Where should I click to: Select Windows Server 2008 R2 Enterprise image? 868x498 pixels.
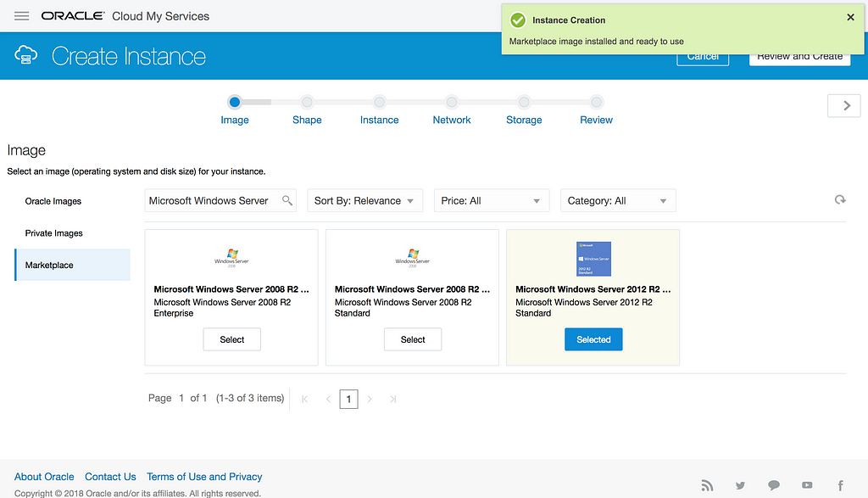(x=232, y=339)
